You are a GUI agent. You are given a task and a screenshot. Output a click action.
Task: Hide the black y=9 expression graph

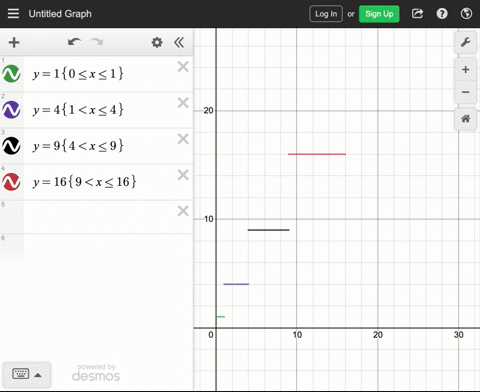click(11, 146)
